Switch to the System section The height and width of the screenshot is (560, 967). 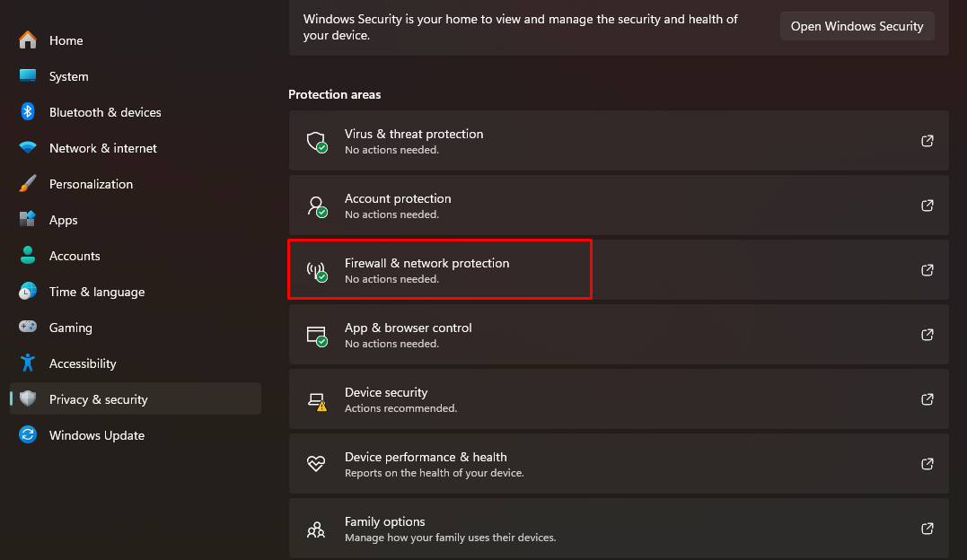pyautogui.click(x=68, y=75)
